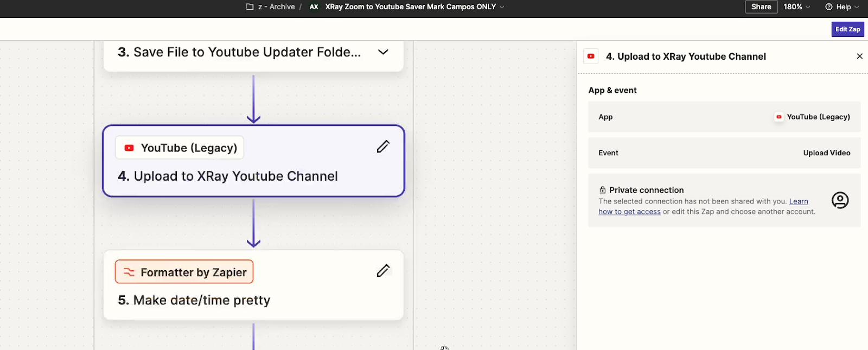Click the pencil icon on Formatter by Zapier step
The width and height of the screenshot is (868, 350).
pos(383,270)
